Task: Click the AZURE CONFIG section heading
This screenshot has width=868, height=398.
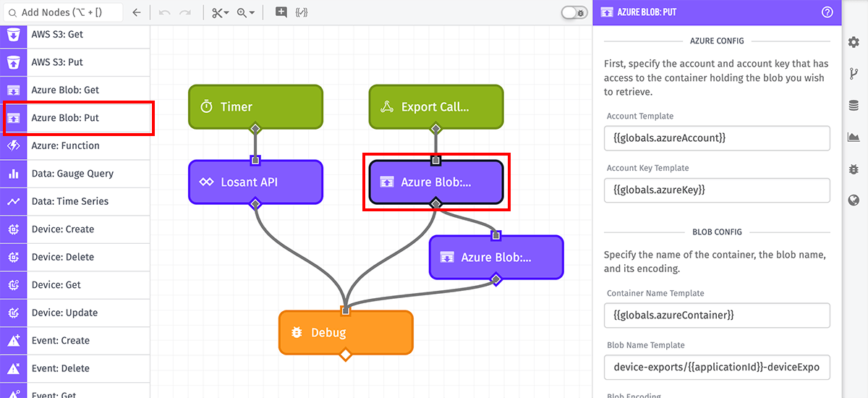Action: point(717,41)
